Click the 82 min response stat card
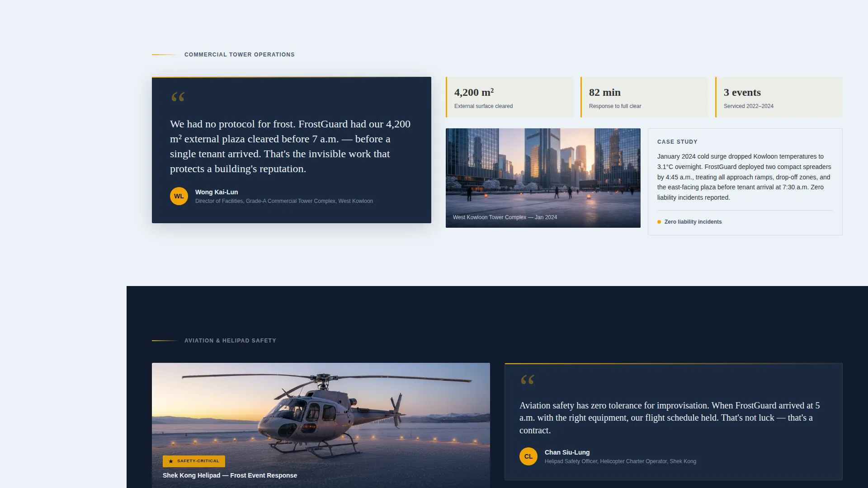 644,97
